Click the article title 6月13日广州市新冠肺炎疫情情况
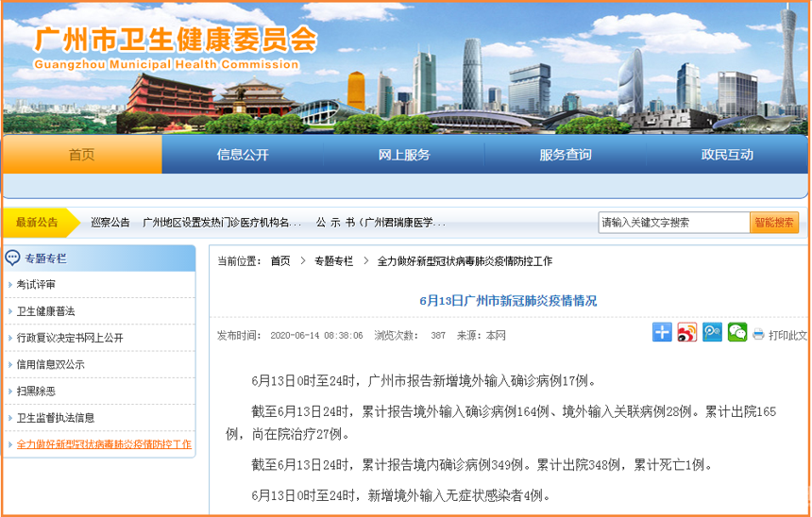The height and width of the screenshot is (517, 812). 508,301
